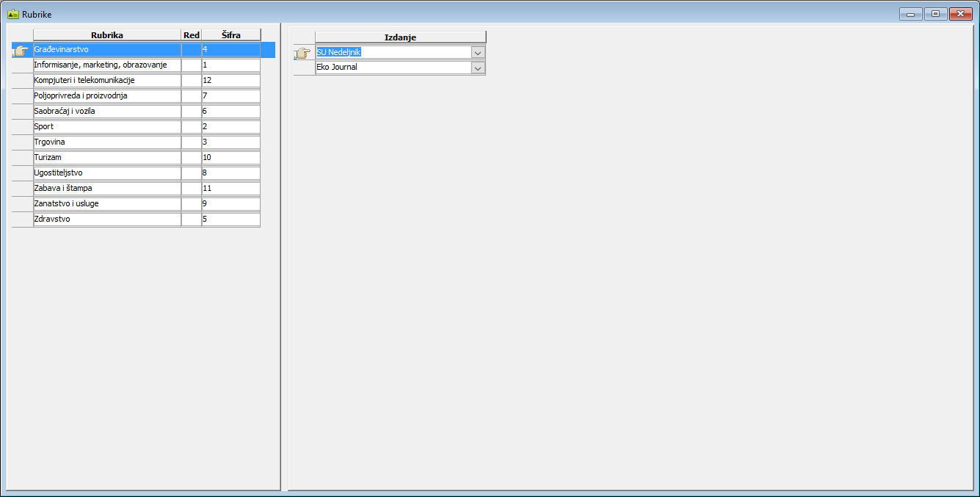Select the Turizam rubrika field
Screen dimensions: 980x497
pos(106,158)
